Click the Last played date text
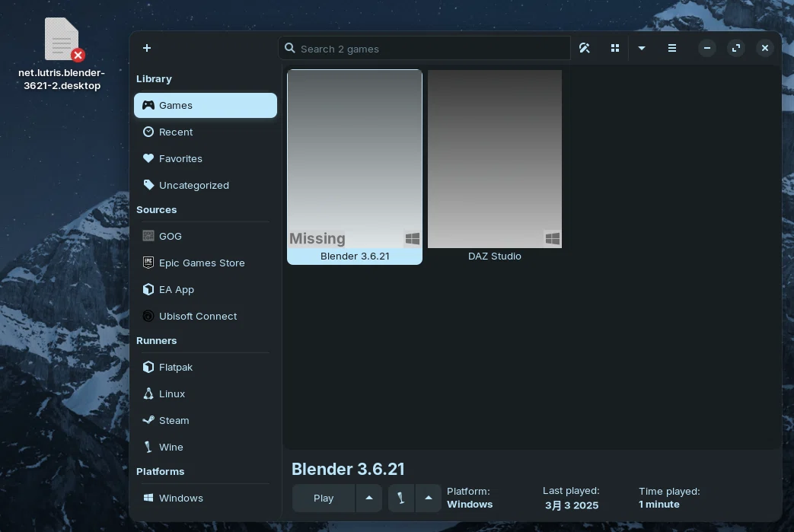 pos(571,498)
